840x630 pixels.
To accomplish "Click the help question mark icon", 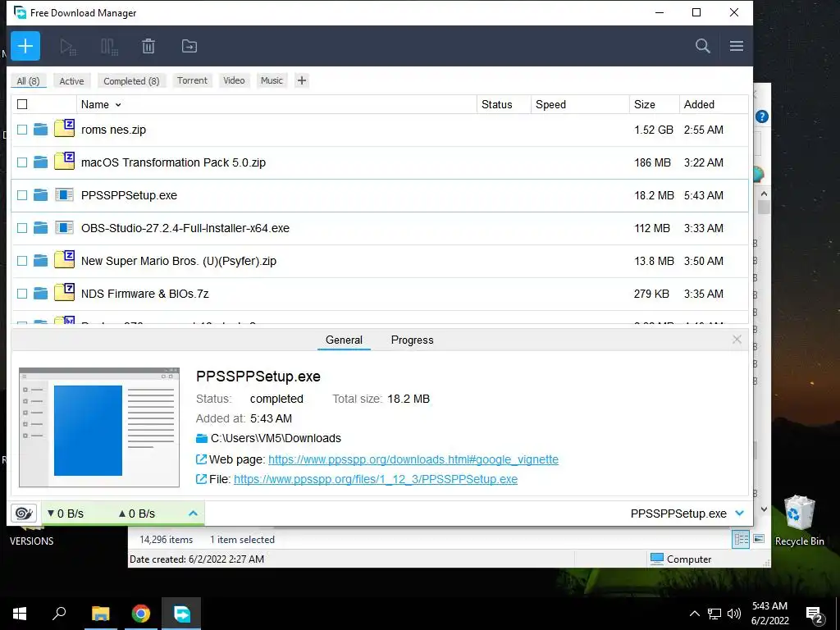I will (x=762, y=116).
